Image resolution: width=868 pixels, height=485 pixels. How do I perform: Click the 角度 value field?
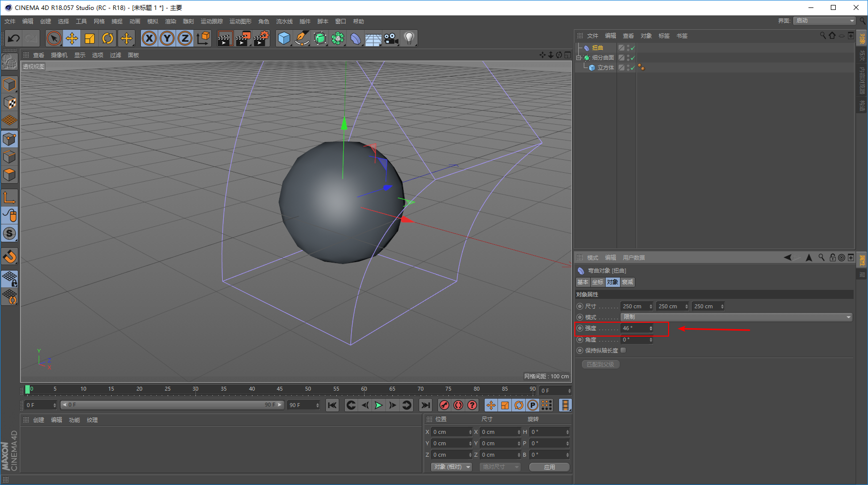(x=637, y=340)
